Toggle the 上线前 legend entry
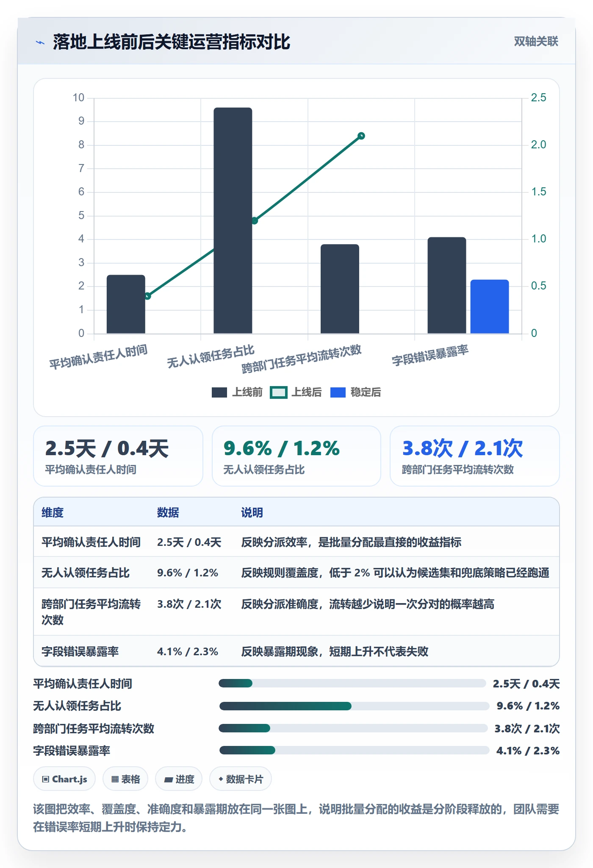Image resolution: width=593 pixels, height=868 pixels. (237, 392)
